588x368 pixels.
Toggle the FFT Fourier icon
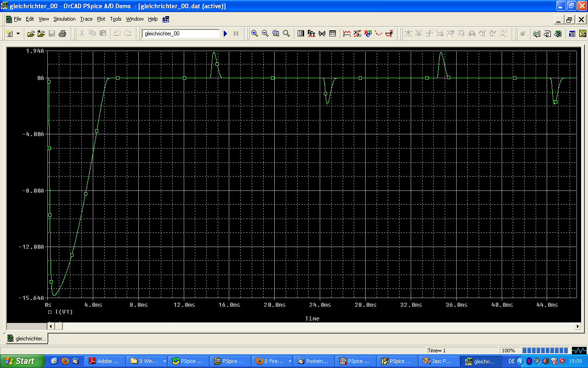[x=311, y=34]
